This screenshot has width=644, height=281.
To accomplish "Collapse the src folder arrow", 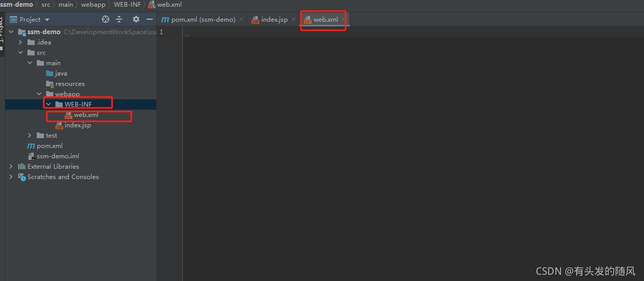I will 21,52.
